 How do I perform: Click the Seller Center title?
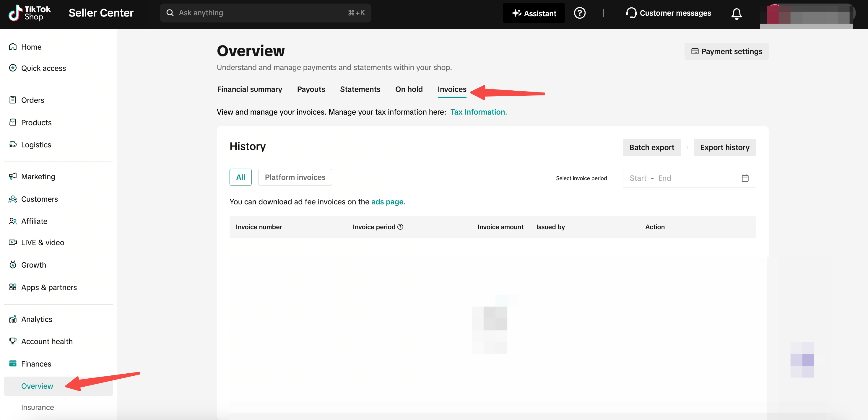[101, 13]
